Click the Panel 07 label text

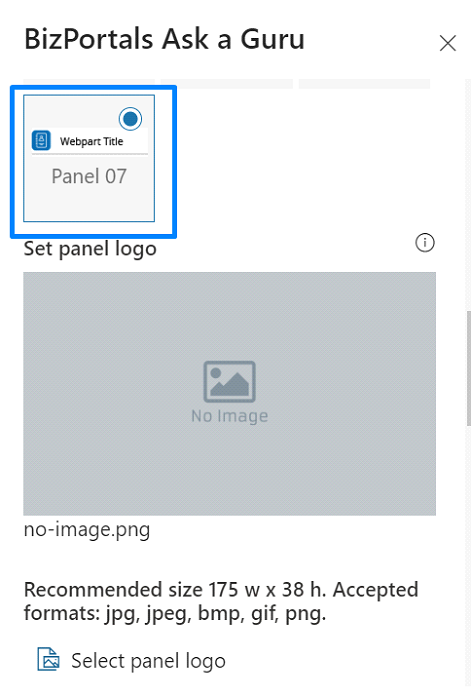[89, 176]
